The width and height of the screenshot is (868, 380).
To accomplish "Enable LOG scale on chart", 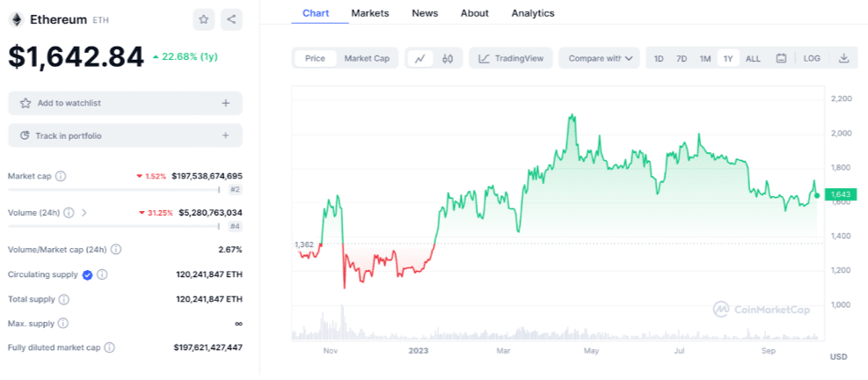I will [x=812, y=59].
